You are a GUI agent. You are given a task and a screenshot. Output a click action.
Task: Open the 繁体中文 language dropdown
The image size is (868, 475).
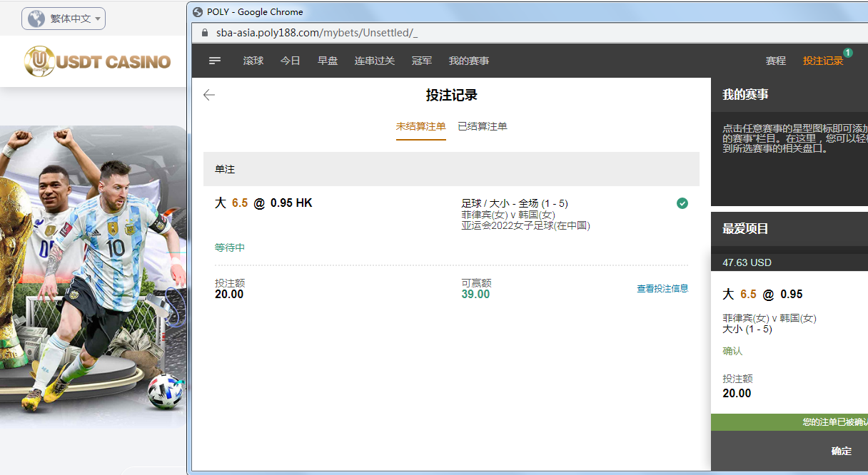click(x=64, y=19)
